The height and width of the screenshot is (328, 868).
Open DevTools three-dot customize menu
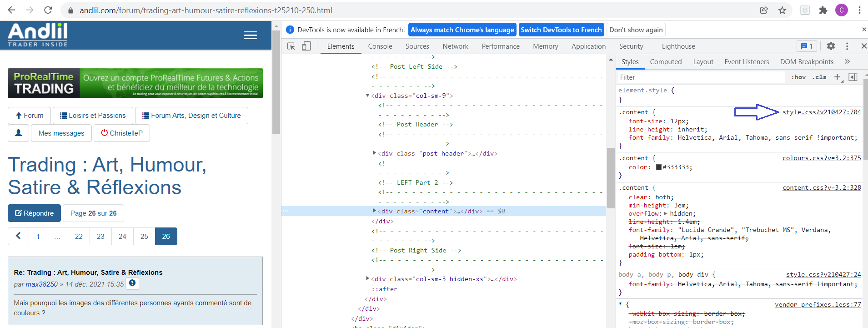pyautogui.click(x=847, y=46)
